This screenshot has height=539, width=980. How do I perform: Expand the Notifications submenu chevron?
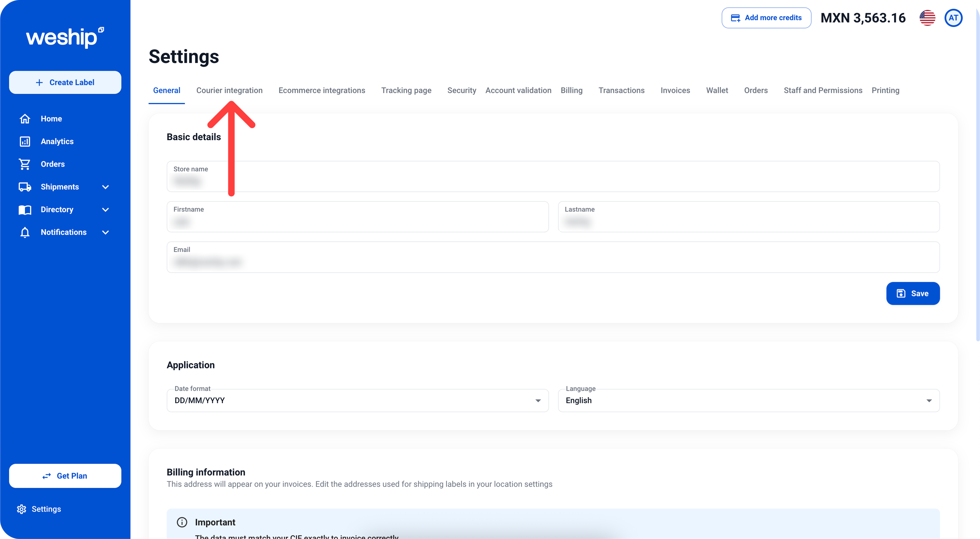tap(106, 232)
